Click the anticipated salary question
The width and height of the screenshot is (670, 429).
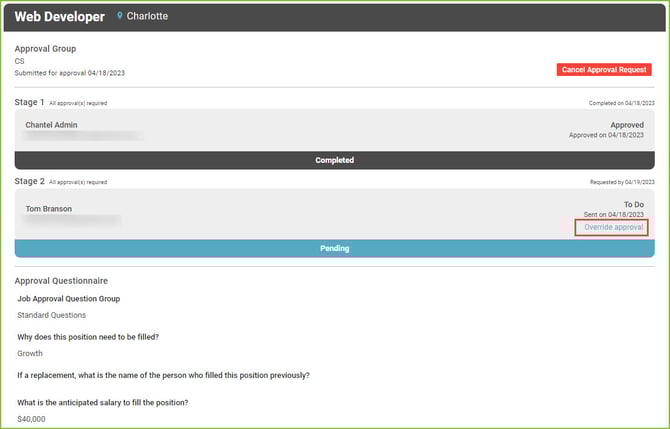coord(103,403)
